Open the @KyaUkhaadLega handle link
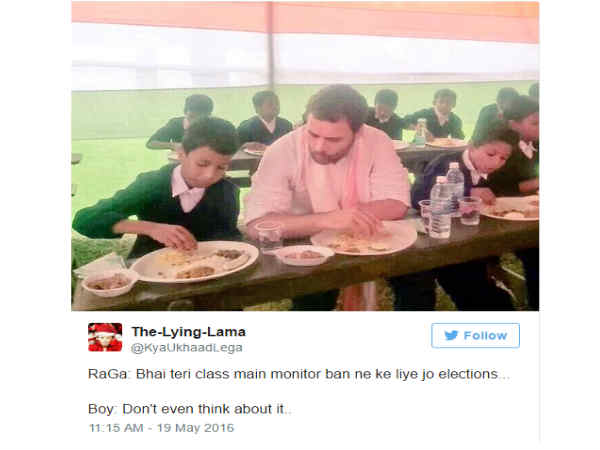The height and width of the screenshot is (450, 600). (187, 348)
